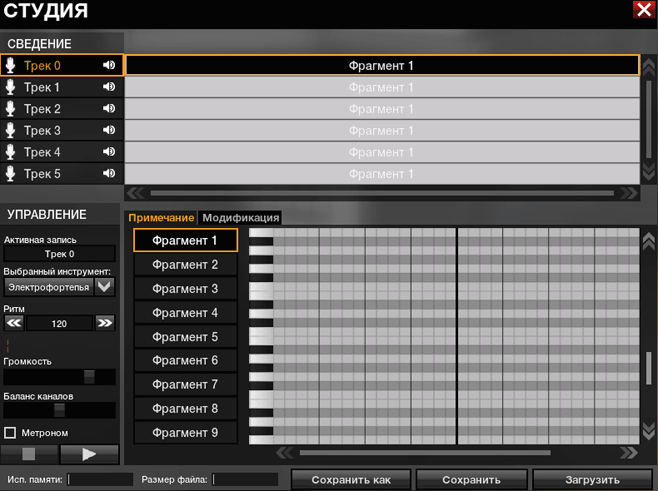Image resolution: width=658 pixels, height=491 pixels.
Task: Switch to the Примечание tab
Action: [161, 218]
